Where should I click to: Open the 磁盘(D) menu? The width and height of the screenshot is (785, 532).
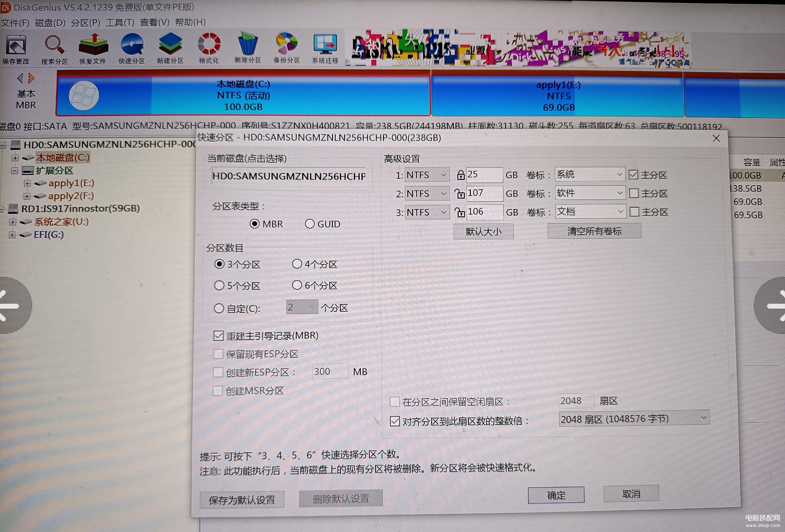(50, 23)
